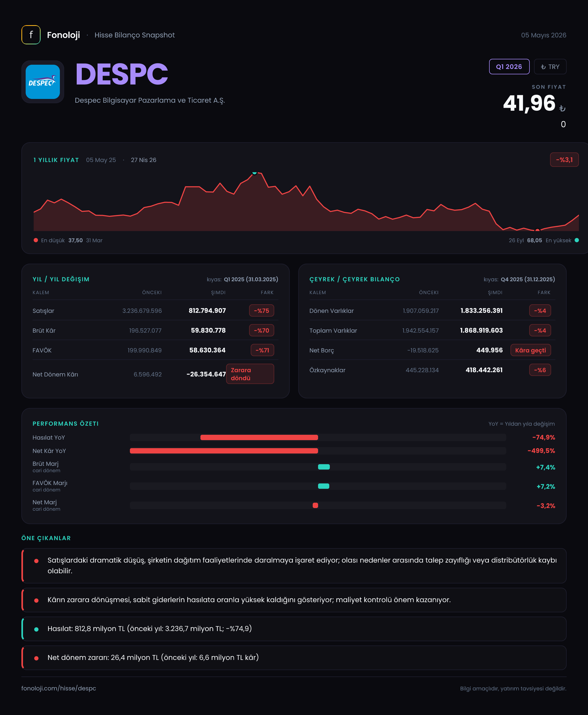Click the DESPEC company logo
Image resolution: width=588 pixels, height=715 pixels.
click(43, 82)
